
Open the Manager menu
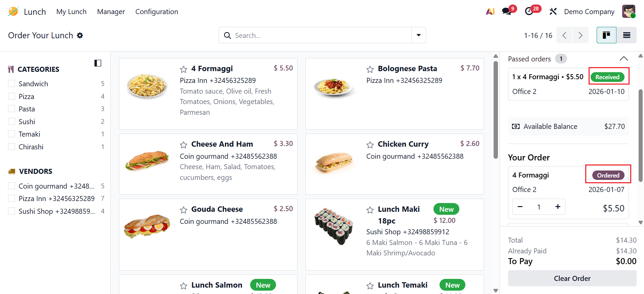(111, 12)
